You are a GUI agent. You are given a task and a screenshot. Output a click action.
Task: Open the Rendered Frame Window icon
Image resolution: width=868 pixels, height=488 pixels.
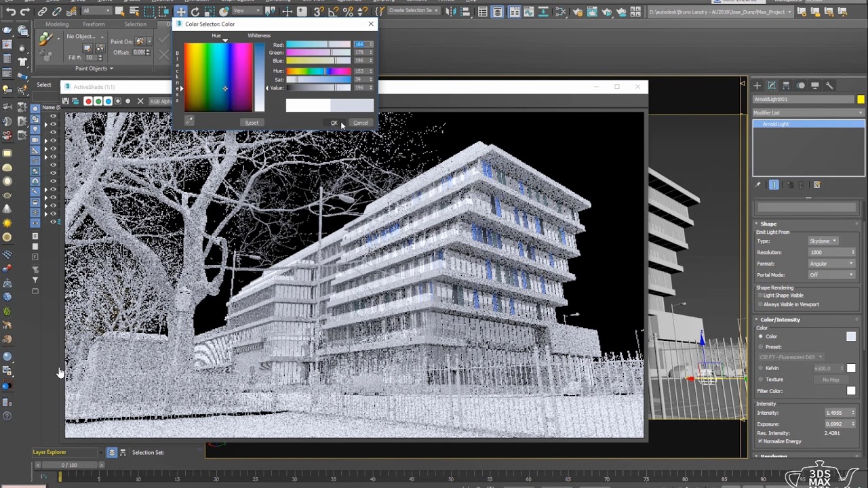pyautogui.click(x=593, y=12)
